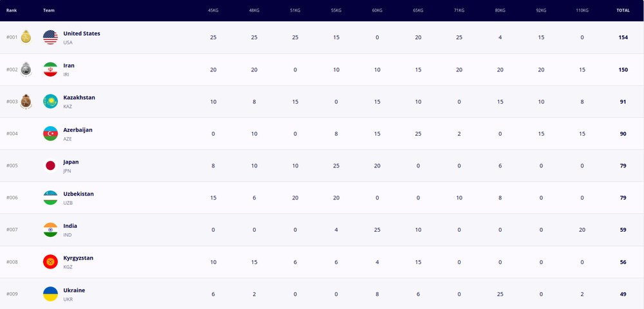Click the Kazakhstan flag icon
Viewport: 644px width, 309px height.
tap(50, 101)
